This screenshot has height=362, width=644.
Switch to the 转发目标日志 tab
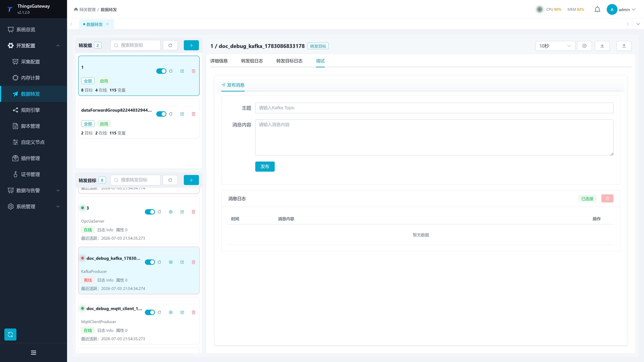tap(289, 61)
